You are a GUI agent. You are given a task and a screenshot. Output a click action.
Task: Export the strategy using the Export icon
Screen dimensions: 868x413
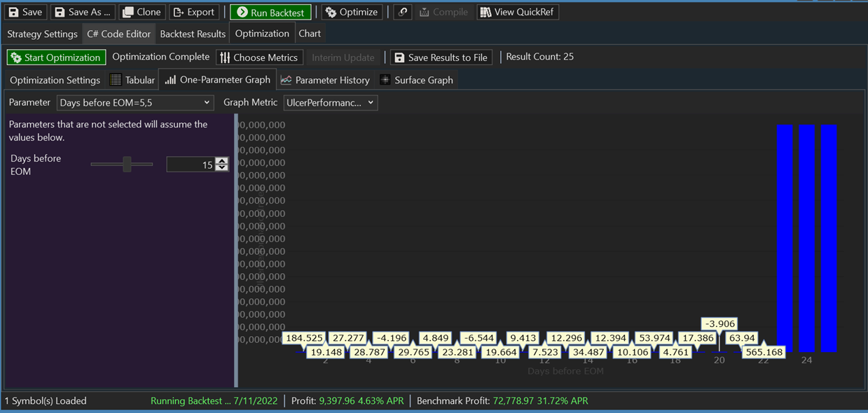179,11
